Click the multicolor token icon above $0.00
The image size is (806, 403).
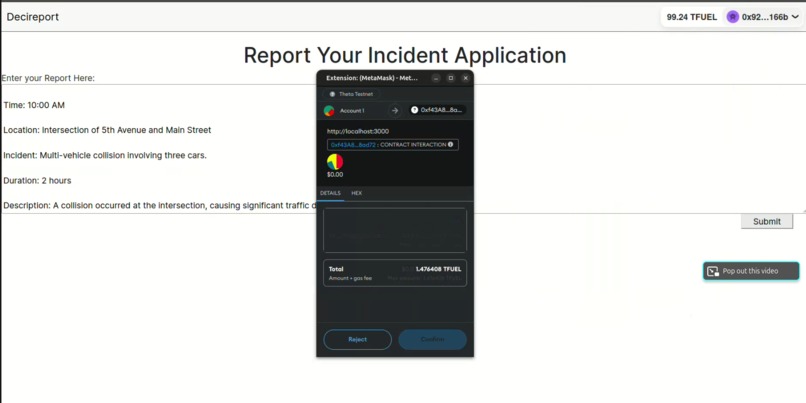click(x=335, y=162)
